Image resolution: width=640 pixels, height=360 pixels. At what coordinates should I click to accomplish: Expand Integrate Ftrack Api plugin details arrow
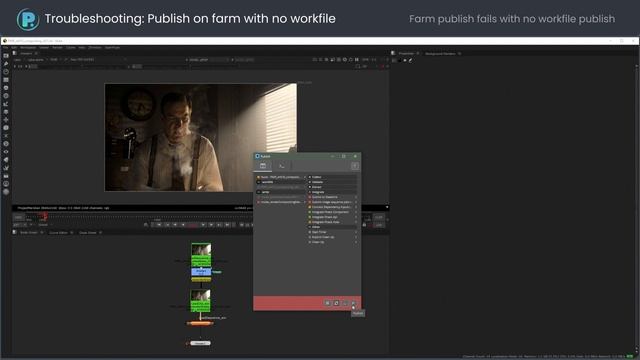point(356,217)
